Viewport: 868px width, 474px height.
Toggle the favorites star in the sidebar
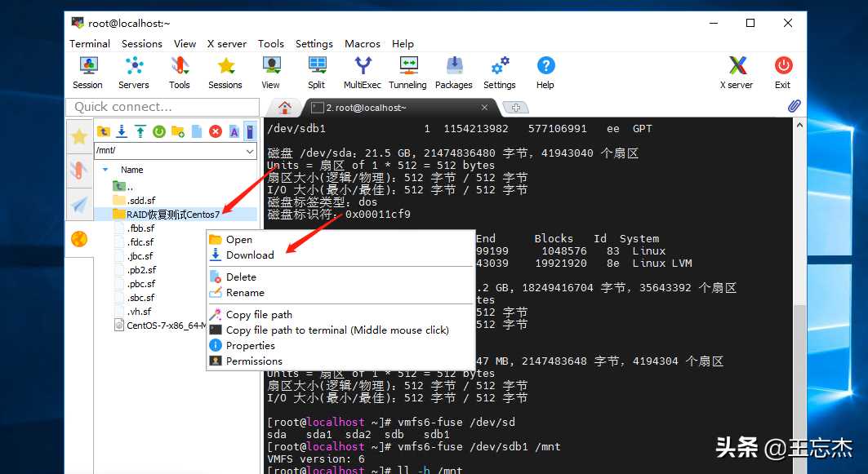click(79, 136)
